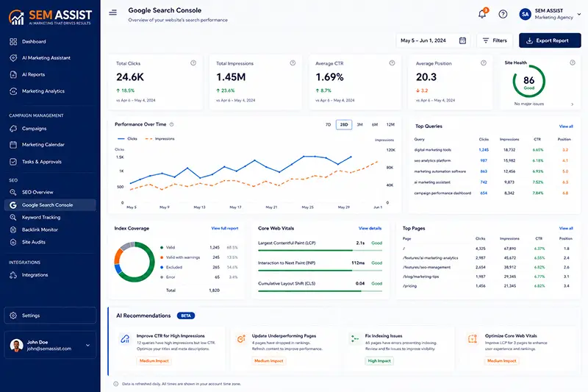Expand Site Health details chevron
Screen dimensions: 588x392
click(573, 104)
